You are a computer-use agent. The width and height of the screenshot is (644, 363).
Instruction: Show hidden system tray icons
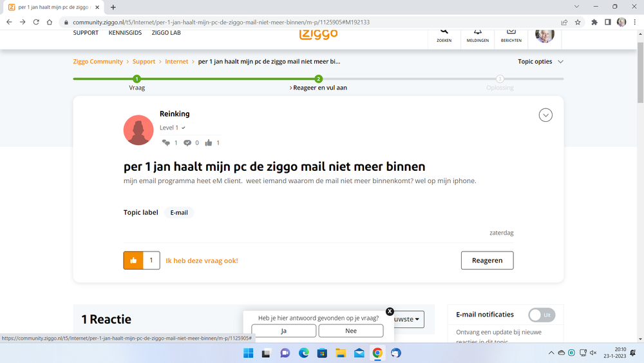click(x=551, y=353)
